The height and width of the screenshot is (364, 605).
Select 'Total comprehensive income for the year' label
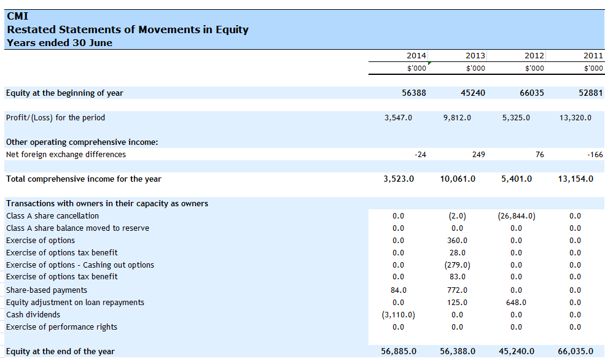coord(84,179)
